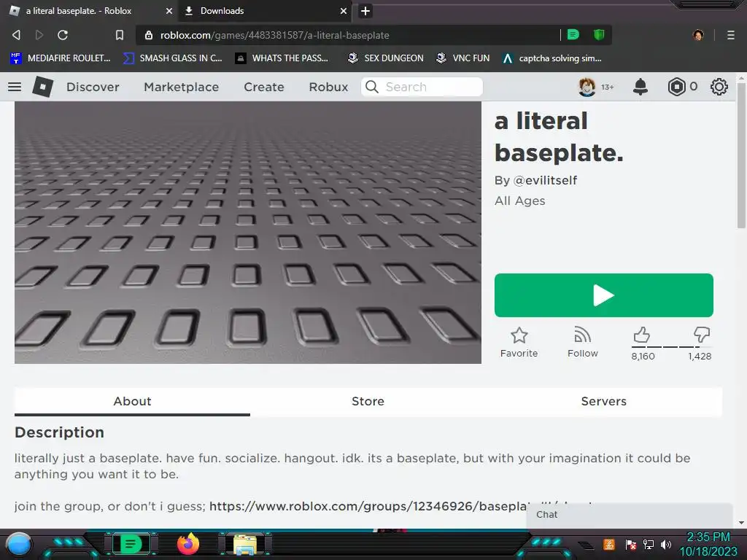Open the Create page
The height and width of the screenshot is (560, 747).
pyautogui.click(x=264, y=87)
